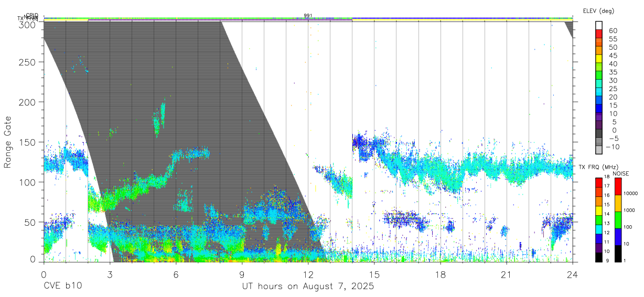This screenshot has height=297, width=644.
Task: Click the red 17–18 MHz TX FRQ segment
Action: click(599, 183)
